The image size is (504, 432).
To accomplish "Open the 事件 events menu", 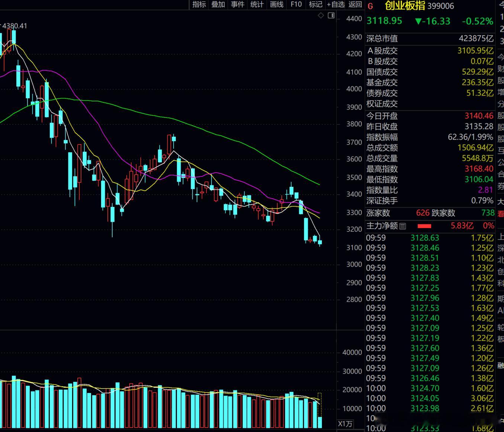I will coord(238,4).
